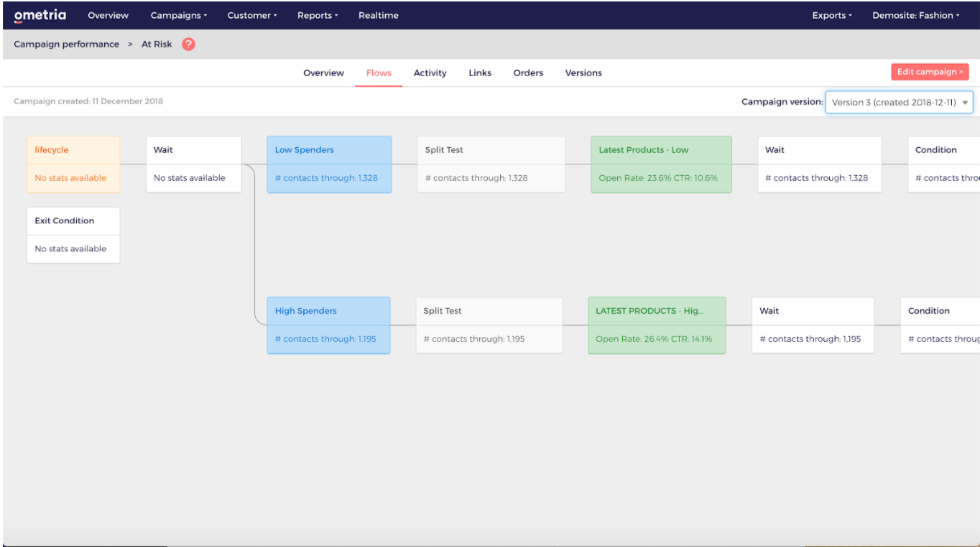Select the lifecycle trigger node
980x547 pixels.
click(73, 164)
